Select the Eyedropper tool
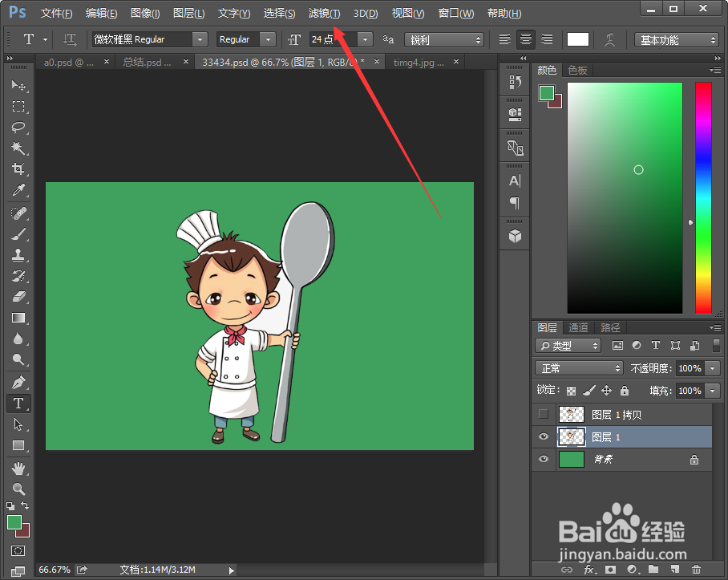The image size is (728, 580). [x=18, y=190]
